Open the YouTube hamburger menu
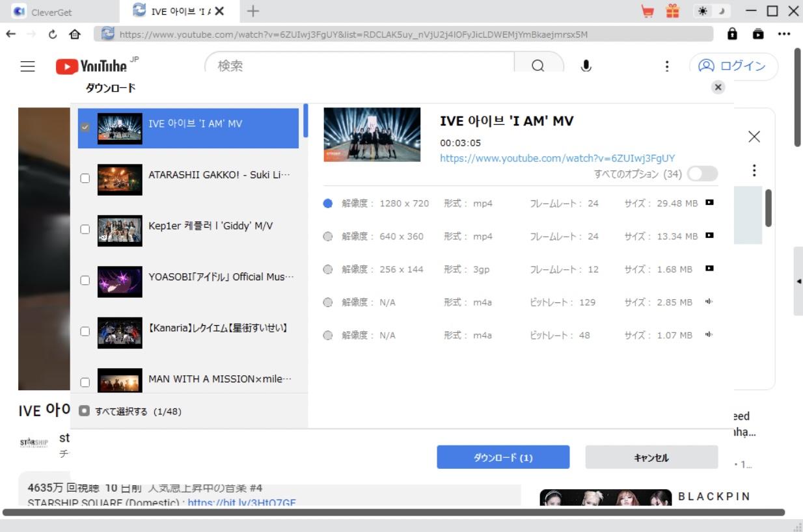 click(27, 66)
